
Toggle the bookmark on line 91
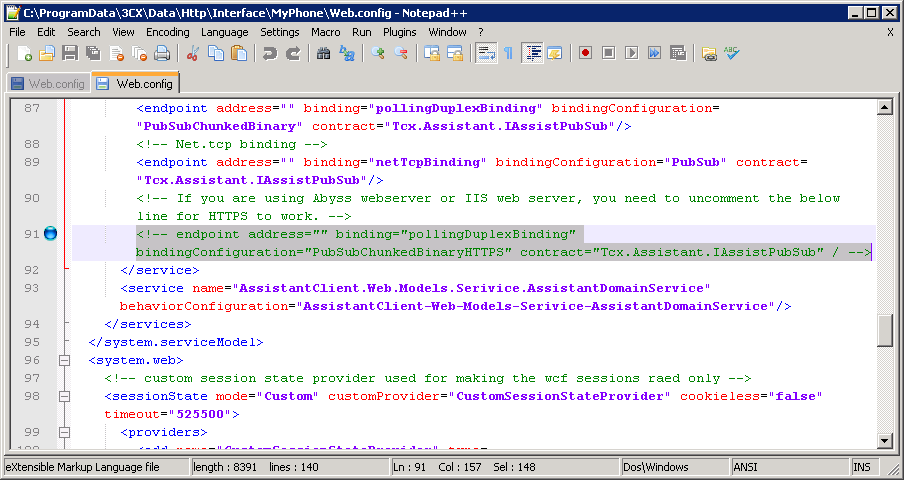[51, 234]
